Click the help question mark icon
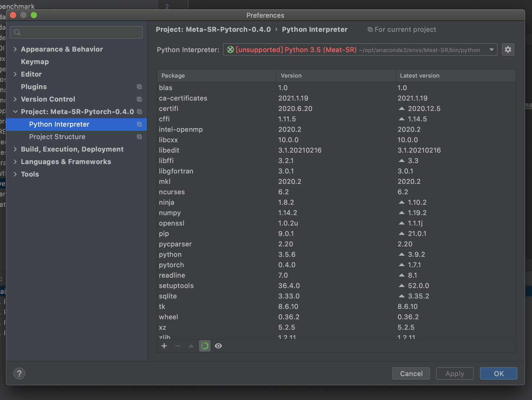This screenshot has width=532, height=400. 19,373
